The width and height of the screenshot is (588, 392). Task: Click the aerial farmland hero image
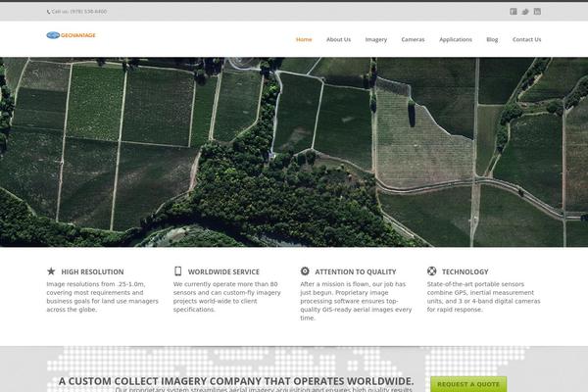294,152
